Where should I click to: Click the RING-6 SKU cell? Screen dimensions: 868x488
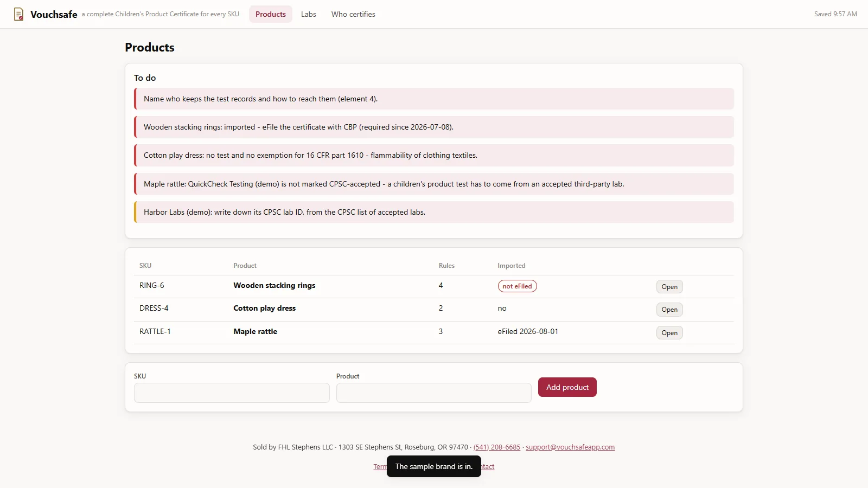(x=152, y=285)
